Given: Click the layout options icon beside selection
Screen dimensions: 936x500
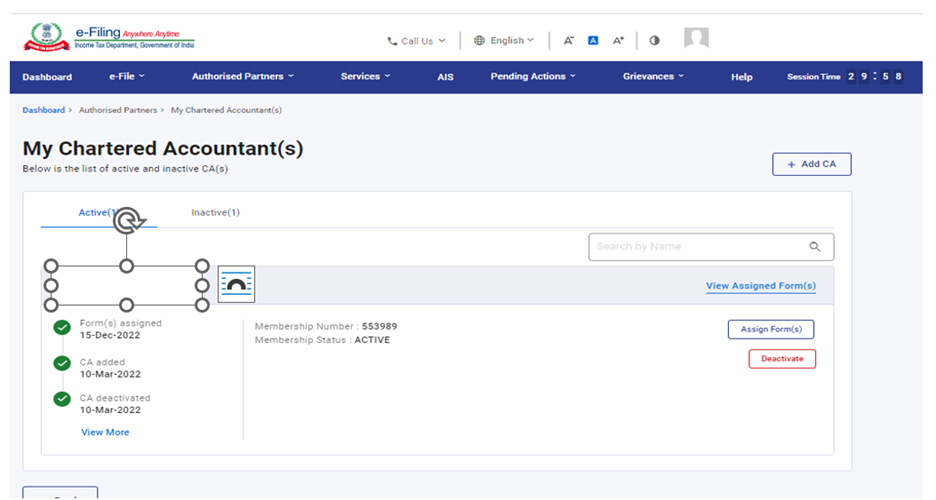Looking at the screenshot, I should pos(236,284).
